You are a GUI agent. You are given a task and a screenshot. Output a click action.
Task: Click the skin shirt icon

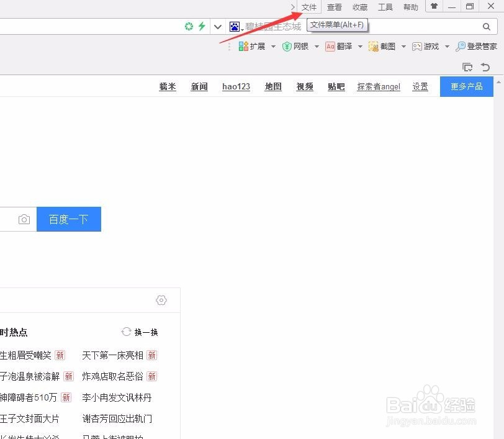click(434, 6)
